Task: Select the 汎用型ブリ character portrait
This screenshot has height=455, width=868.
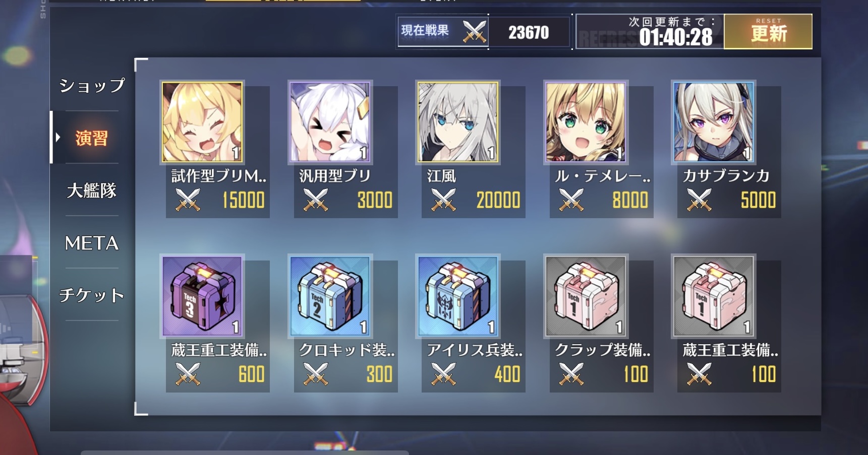Action: pos(330,122)
